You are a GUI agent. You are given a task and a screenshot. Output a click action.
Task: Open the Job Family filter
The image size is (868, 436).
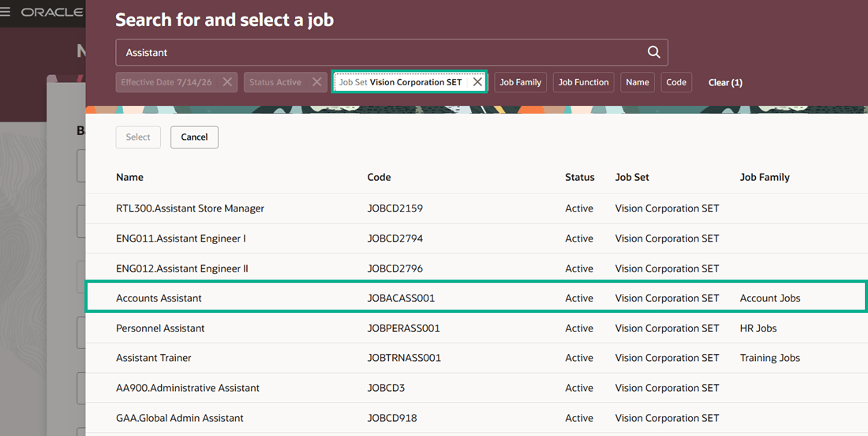coord(520,82)
